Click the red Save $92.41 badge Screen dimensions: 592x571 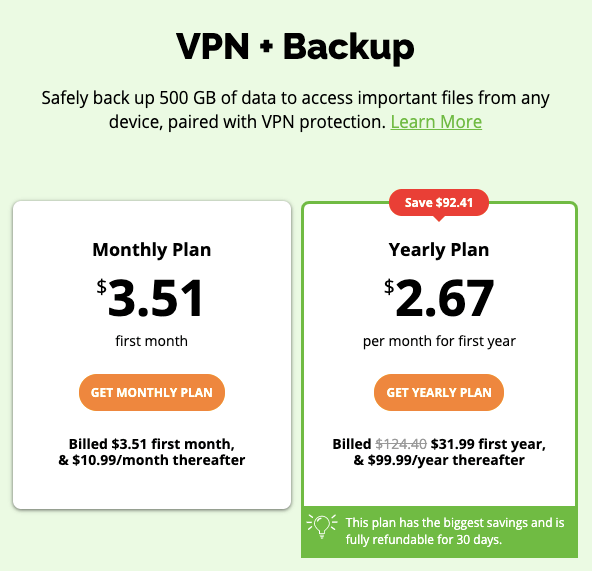click(x=439, y=203)
